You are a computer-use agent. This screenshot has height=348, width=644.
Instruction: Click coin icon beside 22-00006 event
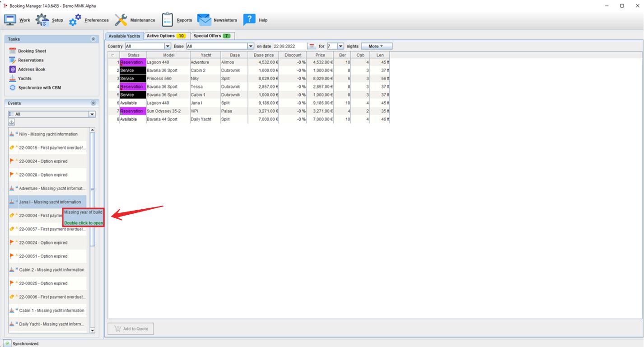pos(12,297)
